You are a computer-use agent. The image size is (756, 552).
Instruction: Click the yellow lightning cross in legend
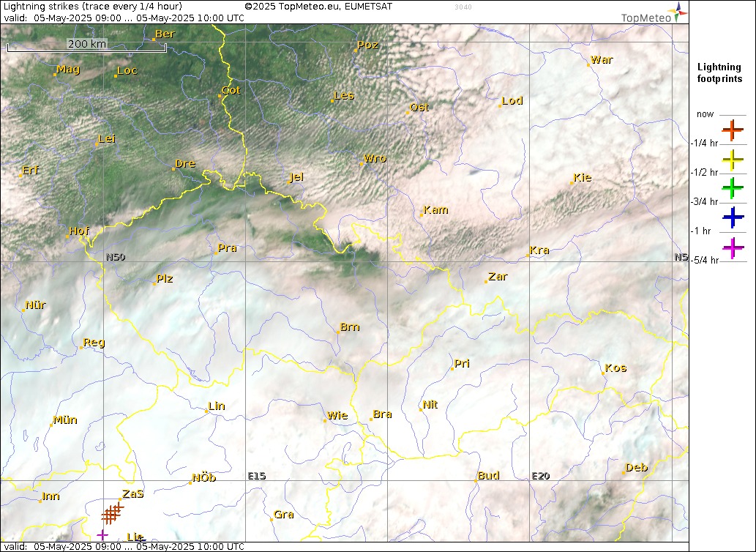coord(733,160)
